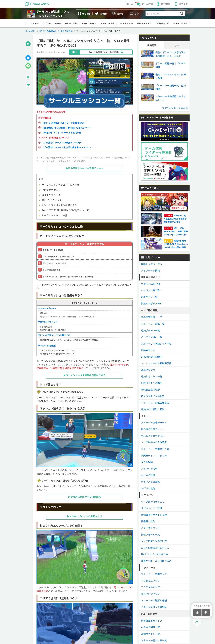Click the search magnifier icon in site search

(x=182, y=14)
